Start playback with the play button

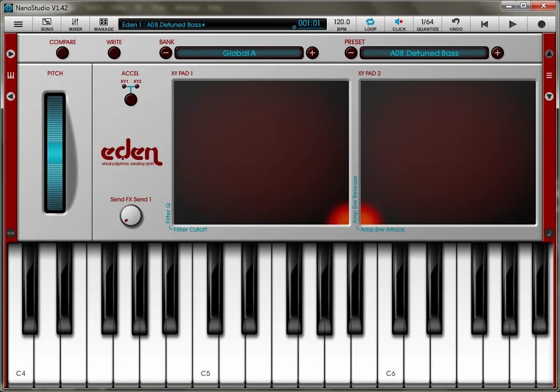point(513,24)
